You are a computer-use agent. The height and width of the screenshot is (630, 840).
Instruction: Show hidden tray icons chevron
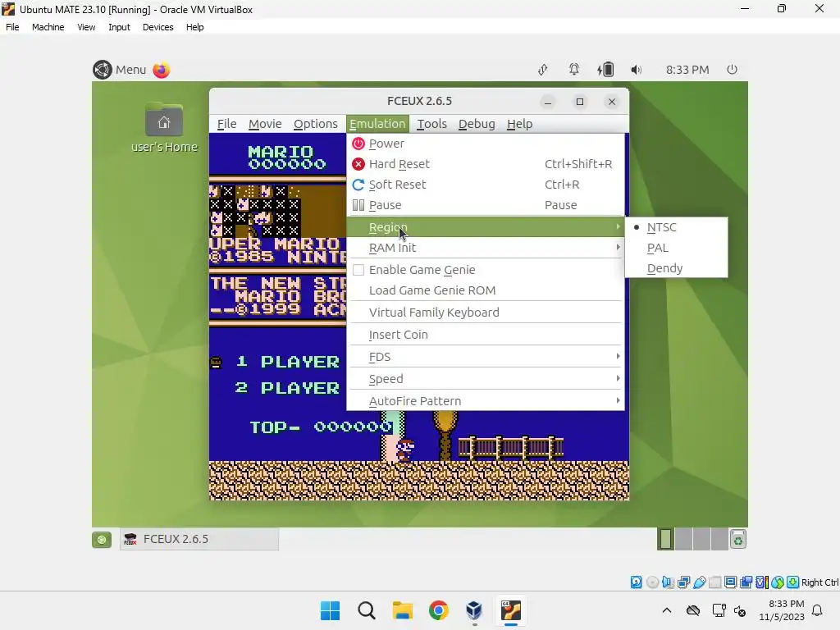[x=666, y=610]
